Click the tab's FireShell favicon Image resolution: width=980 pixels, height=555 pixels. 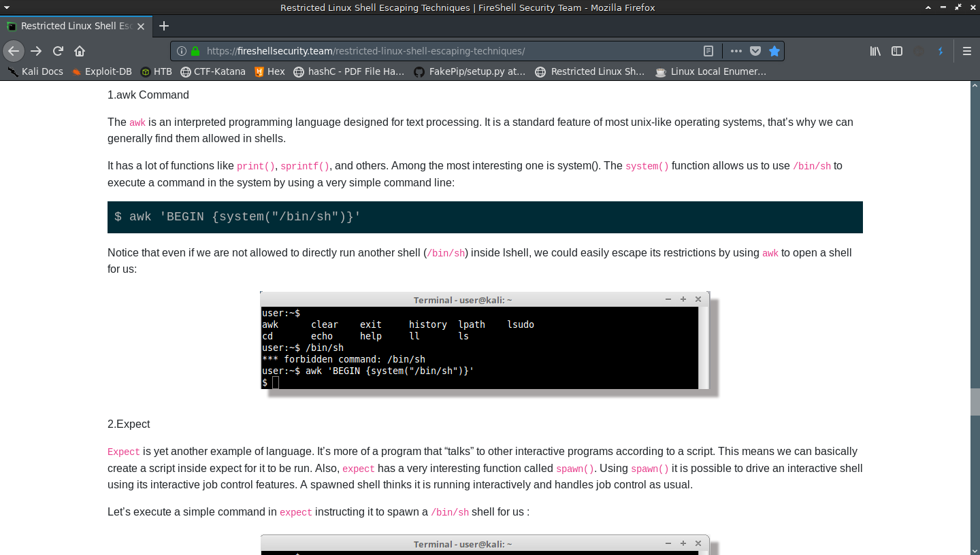12,26
